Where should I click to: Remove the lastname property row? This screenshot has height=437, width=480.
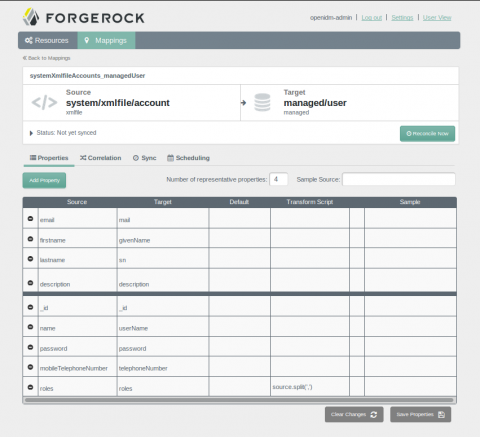pyautogui.click(x=30, y=259)
